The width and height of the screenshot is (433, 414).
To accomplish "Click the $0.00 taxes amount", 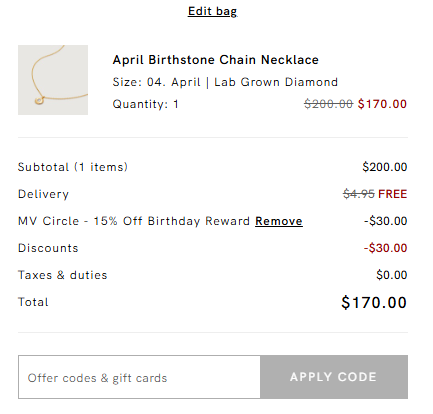I will 392,275.
